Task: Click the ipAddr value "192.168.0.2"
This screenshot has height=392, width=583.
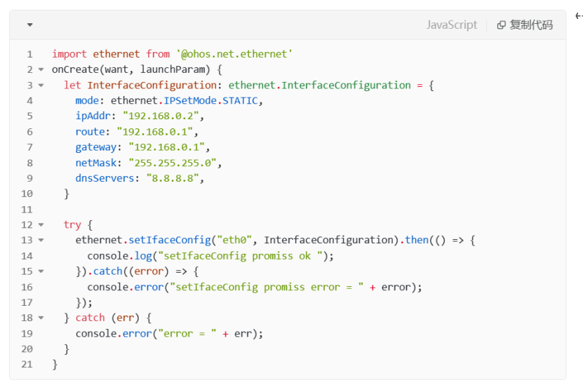Action: coord(162,116)
